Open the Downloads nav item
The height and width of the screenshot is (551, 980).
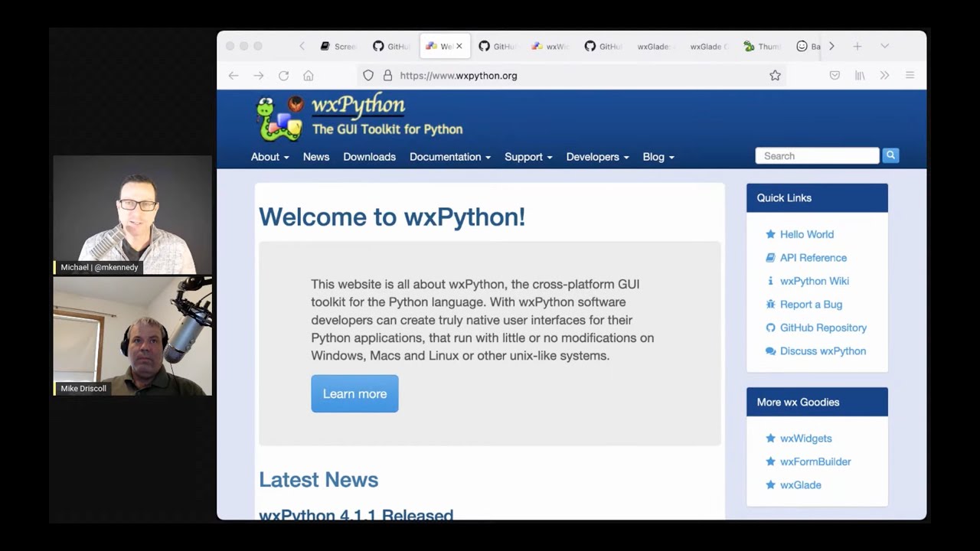(x=369, y=157)
